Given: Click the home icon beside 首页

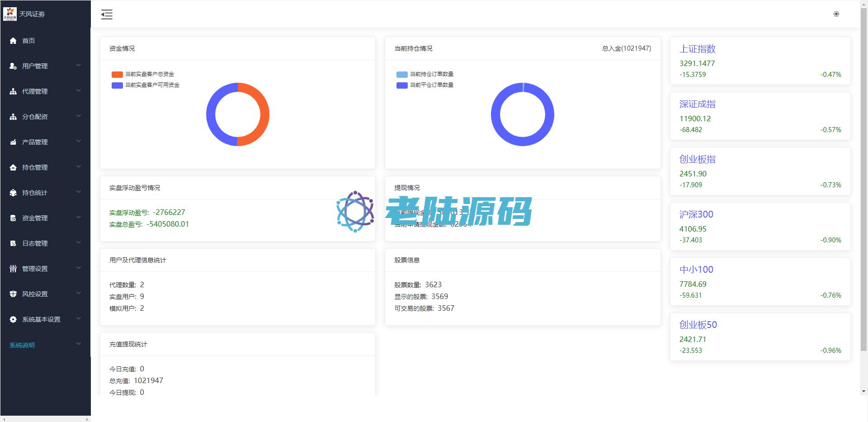Looking at the screenshot, I should click(x=13, y=41).
